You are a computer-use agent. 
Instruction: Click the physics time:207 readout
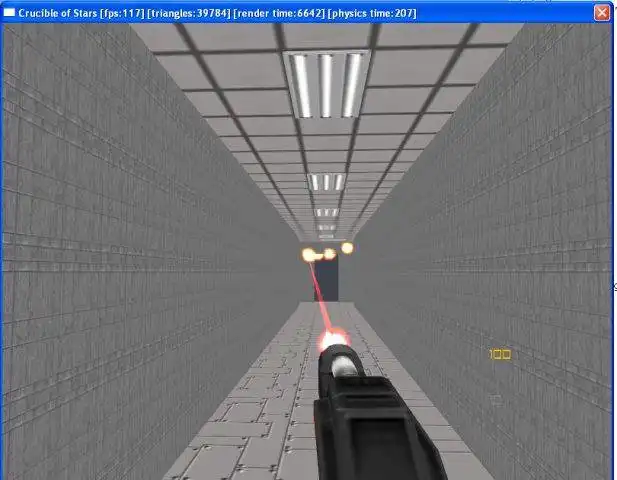[372, 13]
